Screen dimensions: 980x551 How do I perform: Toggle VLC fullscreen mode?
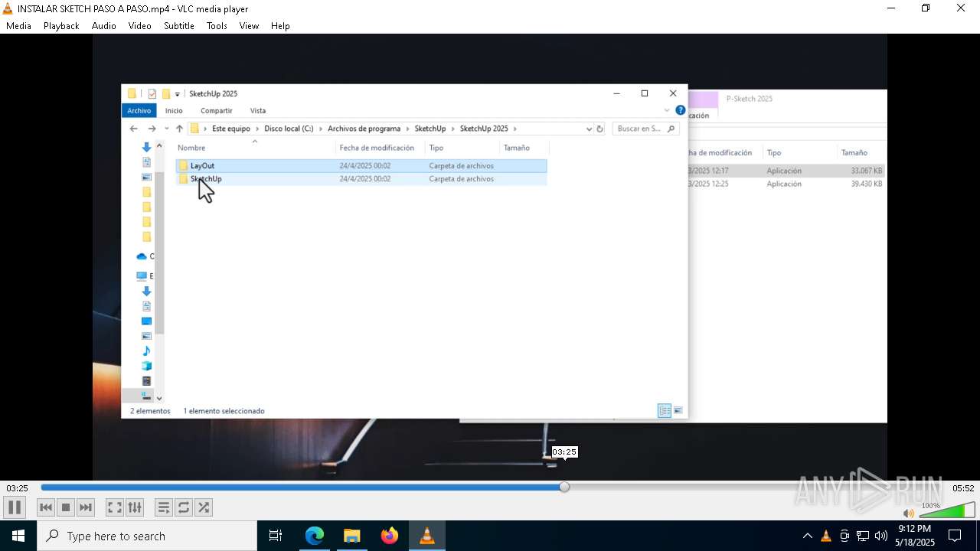[114, 507]
